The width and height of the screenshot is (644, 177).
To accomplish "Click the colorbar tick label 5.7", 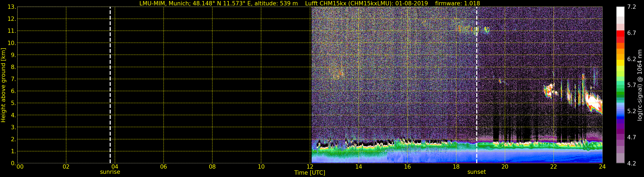I will click(x=632, y=85).
